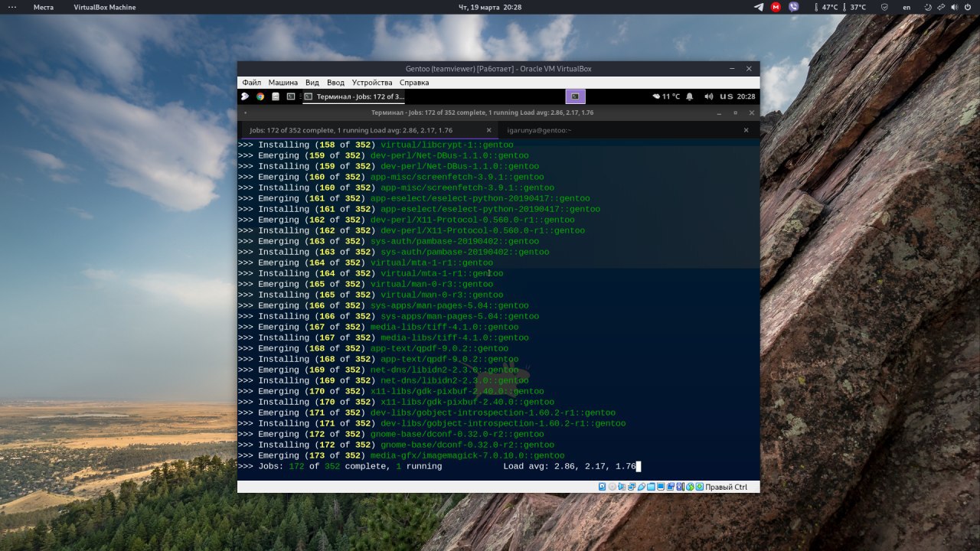Close the igarunya@gentoo terminal tab
980x551 pixels.
tap(746, 130)
